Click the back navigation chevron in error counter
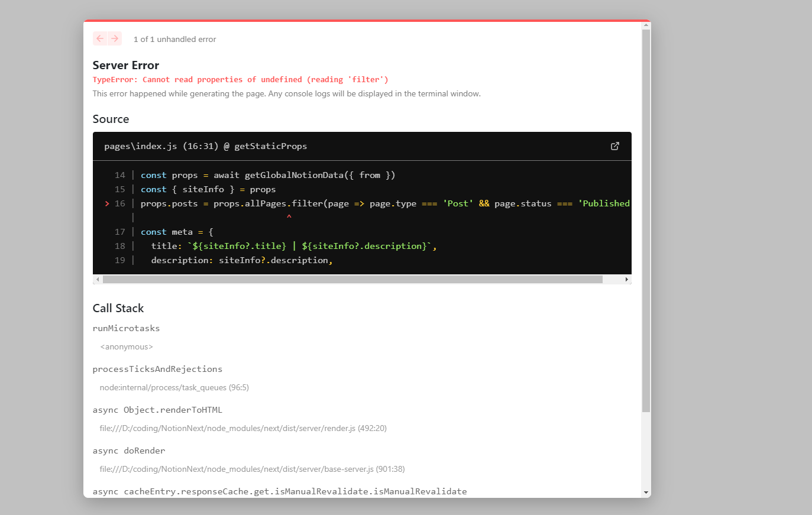This screenshot has height=515, width=812. [99, 38]
